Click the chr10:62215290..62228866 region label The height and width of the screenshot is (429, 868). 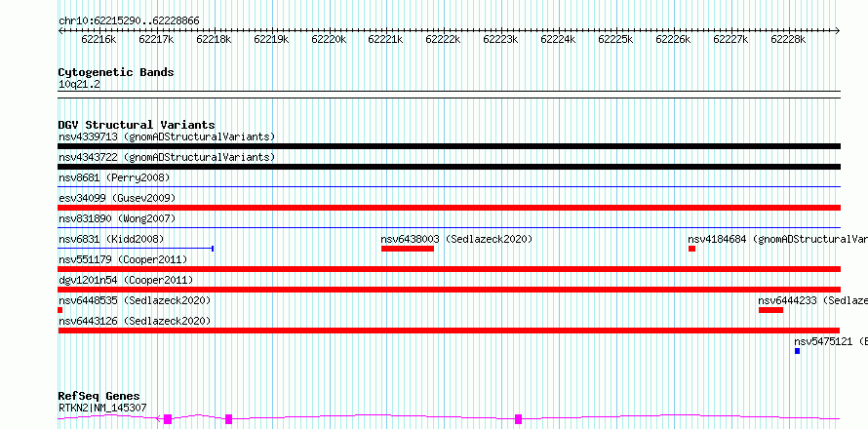click(129, 21)
